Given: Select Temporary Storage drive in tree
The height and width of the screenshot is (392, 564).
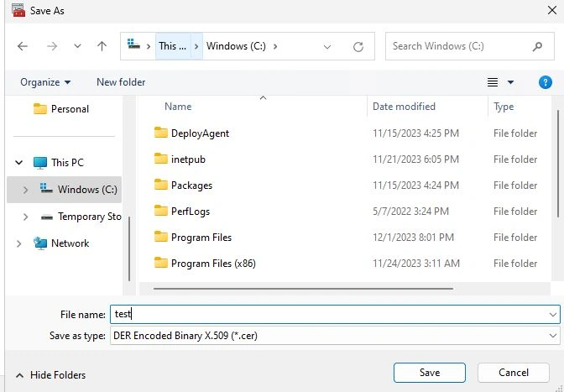Looking at the screenshot, I should coord(90,217).
